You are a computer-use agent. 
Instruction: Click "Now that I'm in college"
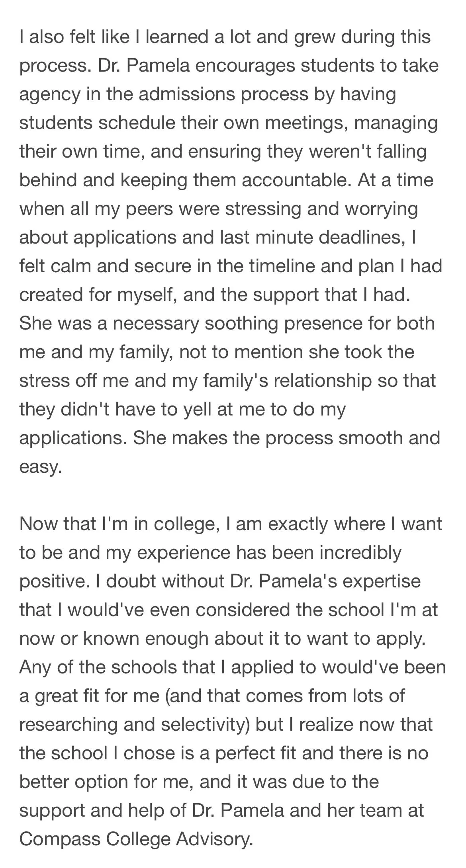pyautogui.click(x=119, y=524)
